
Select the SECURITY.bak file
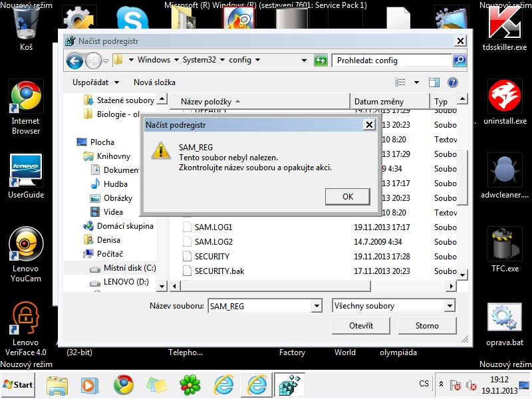click(x=219, y=271)
